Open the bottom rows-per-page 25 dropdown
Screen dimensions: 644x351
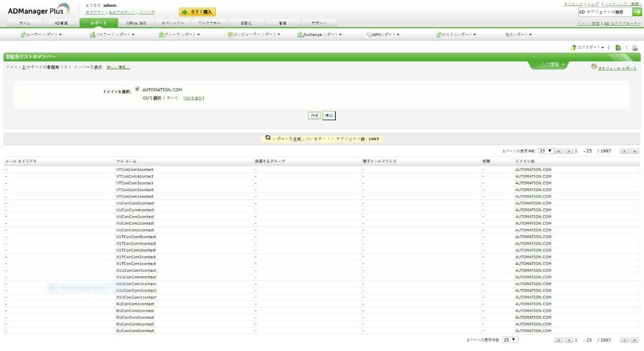pos(510,340)
